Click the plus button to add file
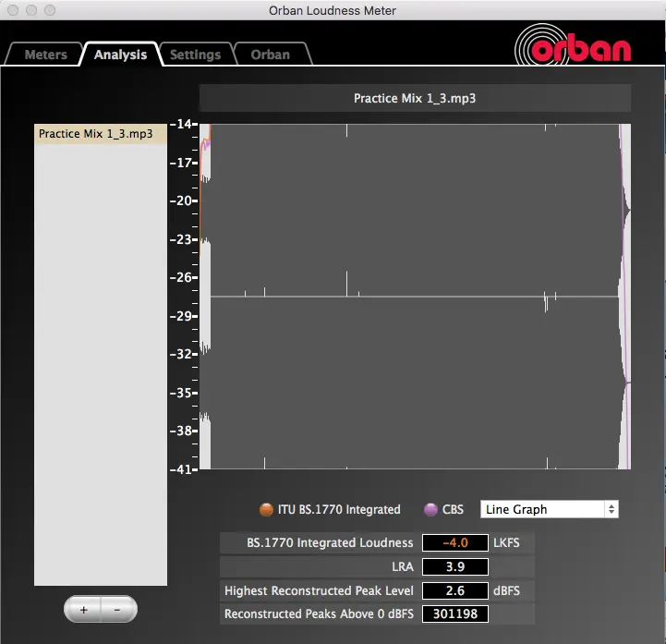The width and height of the screenshot is (666, 644). pyautogui.click(x=83, y=610)
